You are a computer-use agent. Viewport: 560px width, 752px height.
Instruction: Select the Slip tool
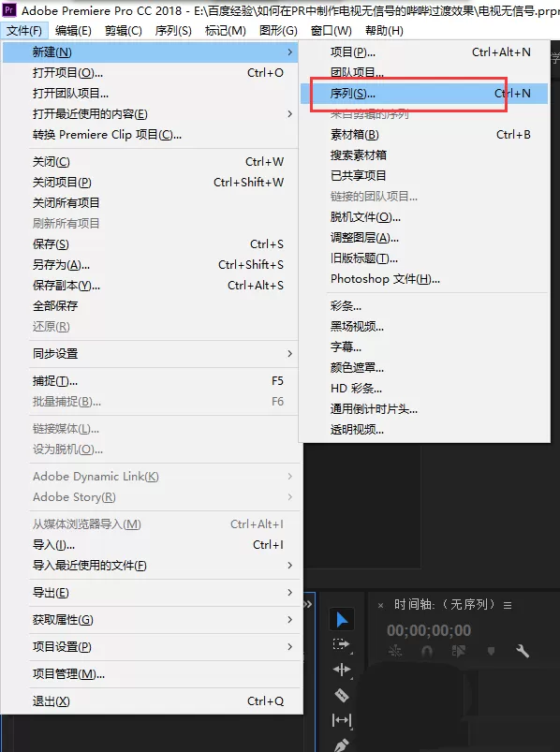pyautogui.click(x=342, y=720)
